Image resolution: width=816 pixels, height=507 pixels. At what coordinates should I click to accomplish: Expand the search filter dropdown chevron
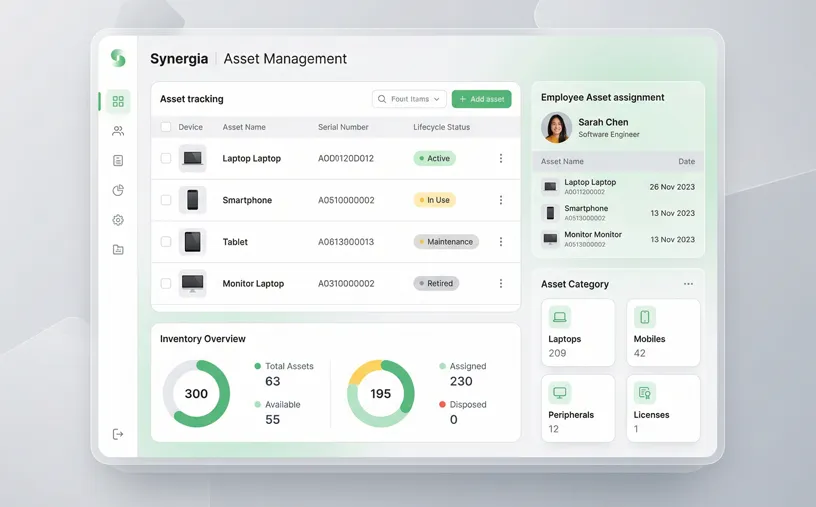coord(437,99)
